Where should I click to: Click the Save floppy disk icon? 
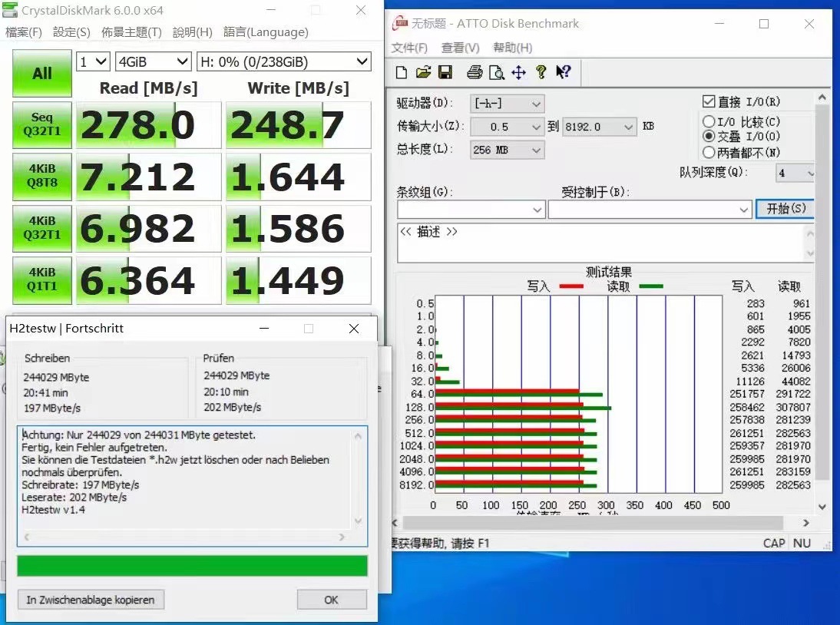445,72
